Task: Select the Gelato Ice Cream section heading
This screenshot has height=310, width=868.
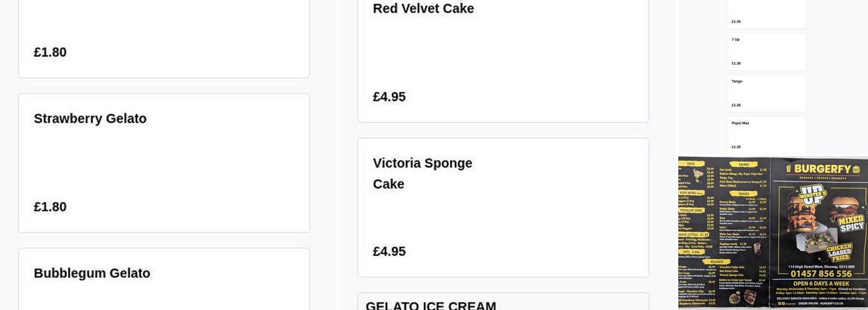Action: coord(430,306)
